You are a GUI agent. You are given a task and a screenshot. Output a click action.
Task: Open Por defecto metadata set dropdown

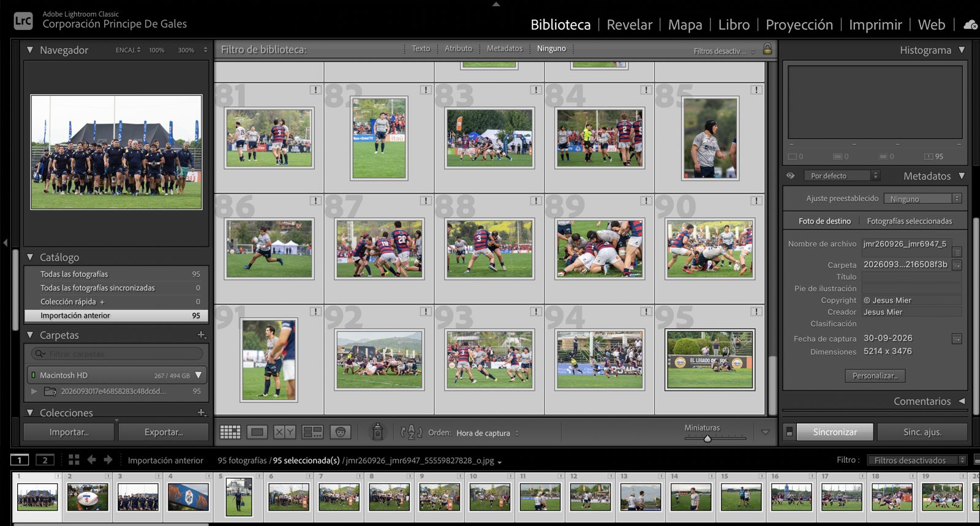coord(842,176)
